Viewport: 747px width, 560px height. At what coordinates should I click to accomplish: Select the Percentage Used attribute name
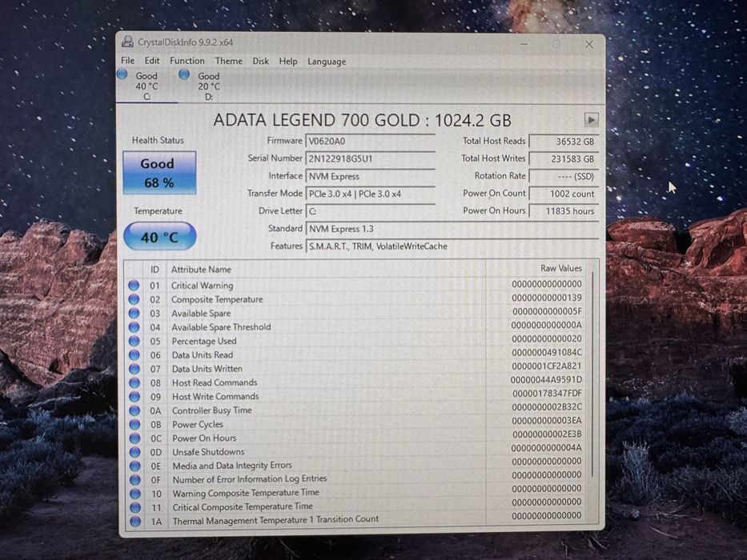pos(204,341)
